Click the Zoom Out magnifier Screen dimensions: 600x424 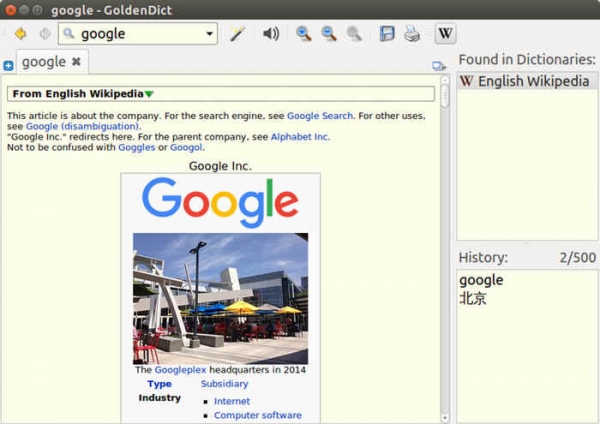(x=328, y=34)
